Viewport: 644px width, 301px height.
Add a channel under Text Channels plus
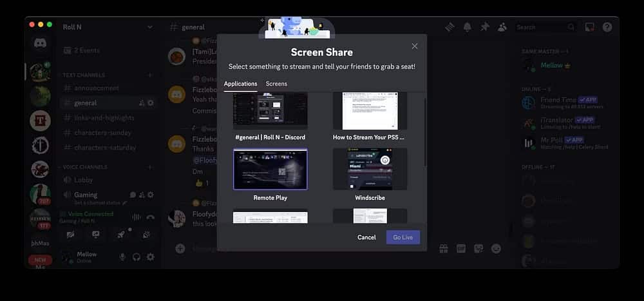(150, 75)
